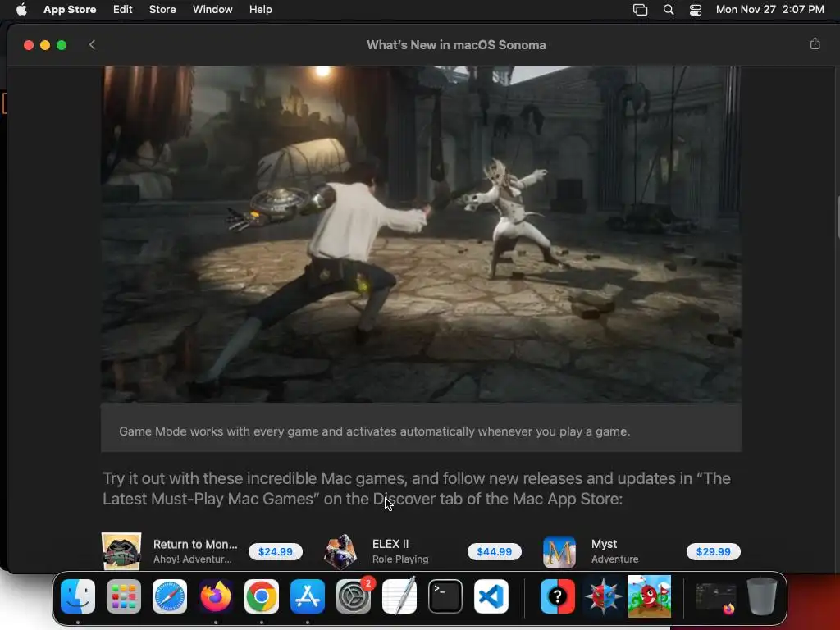Open Terminal from the Dock

(445, 596)
